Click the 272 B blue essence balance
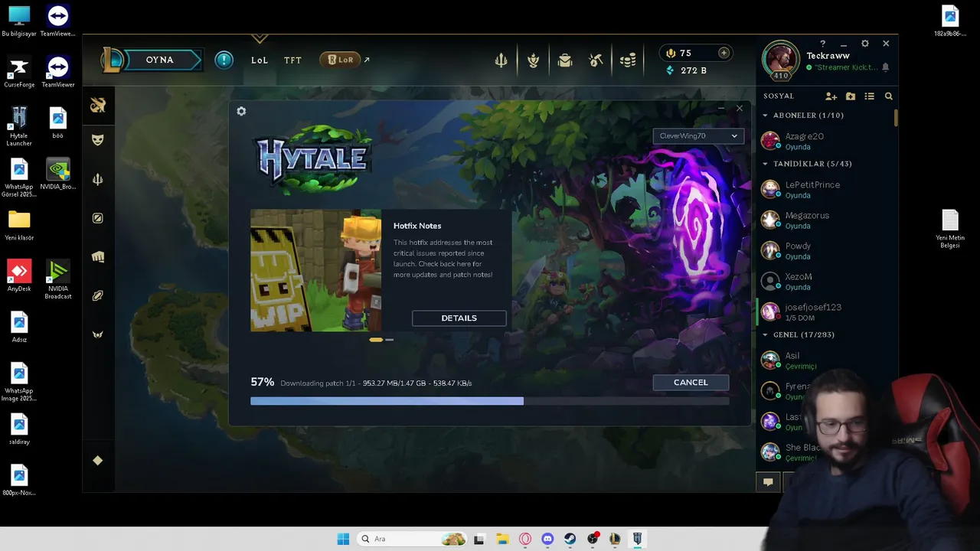 (686, 70)
